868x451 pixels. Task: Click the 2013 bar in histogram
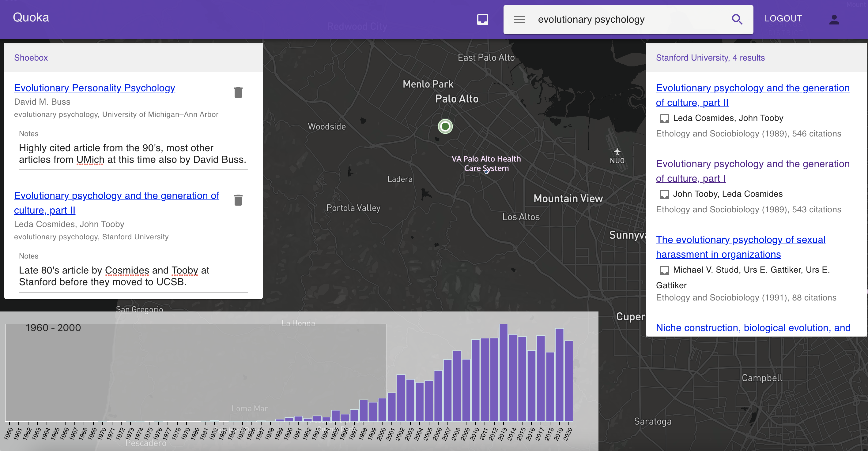click(x=504, y=373)
